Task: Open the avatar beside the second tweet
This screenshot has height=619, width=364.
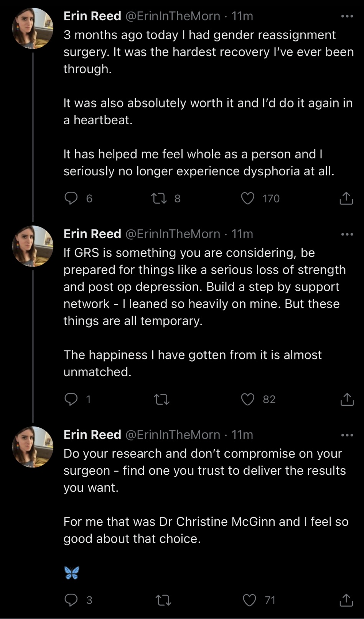Action: (x=33, y=246)
